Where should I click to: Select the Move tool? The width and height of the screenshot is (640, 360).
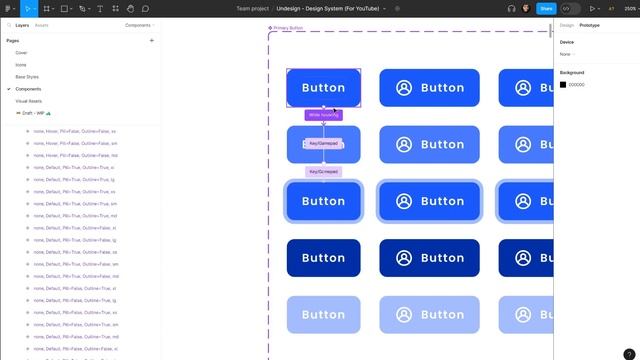pos(27,9)
